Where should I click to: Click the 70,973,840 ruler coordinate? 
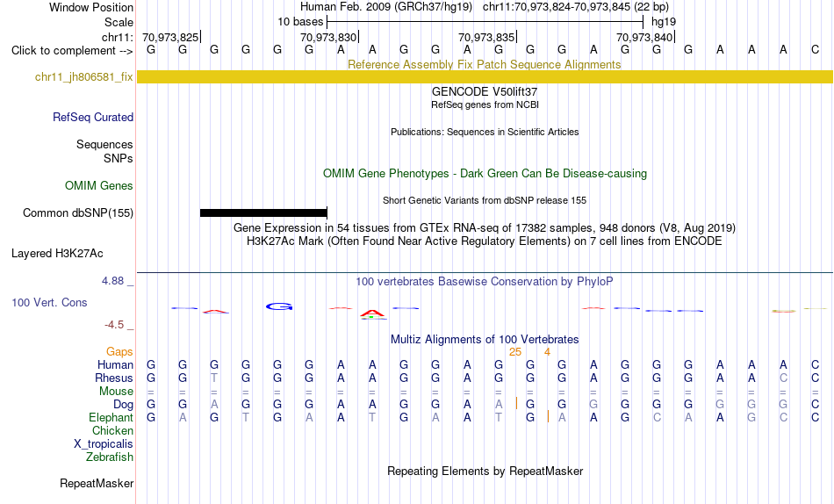click(x=644, y=37)
